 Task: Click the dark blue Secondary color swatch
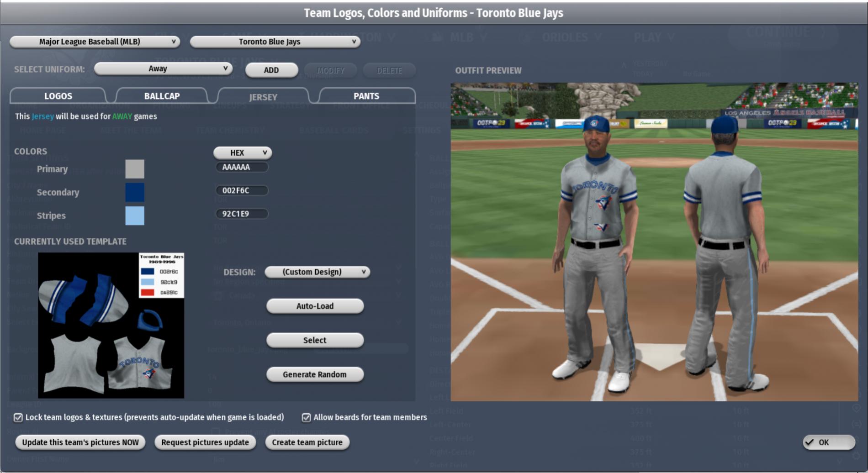(135, 192)
